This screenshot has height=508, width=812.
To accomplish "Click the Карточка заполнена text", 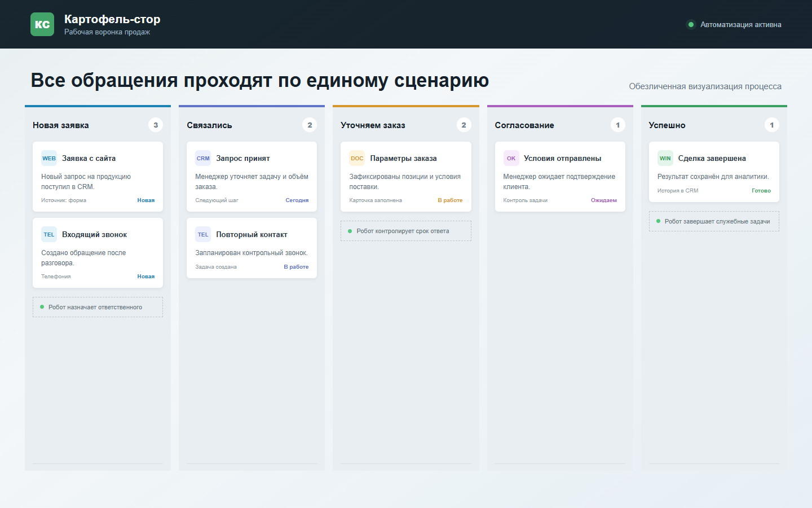I will tap(376, 200).
